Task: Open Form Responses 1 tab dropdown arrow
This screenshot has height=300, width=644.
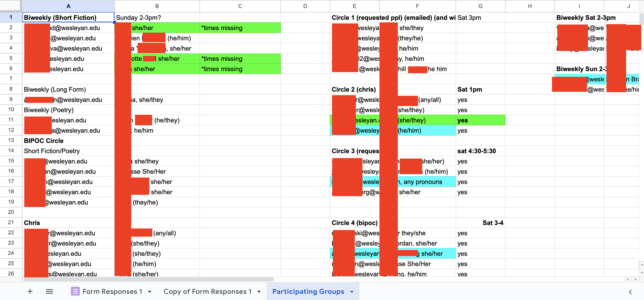Action: (150, 291)
